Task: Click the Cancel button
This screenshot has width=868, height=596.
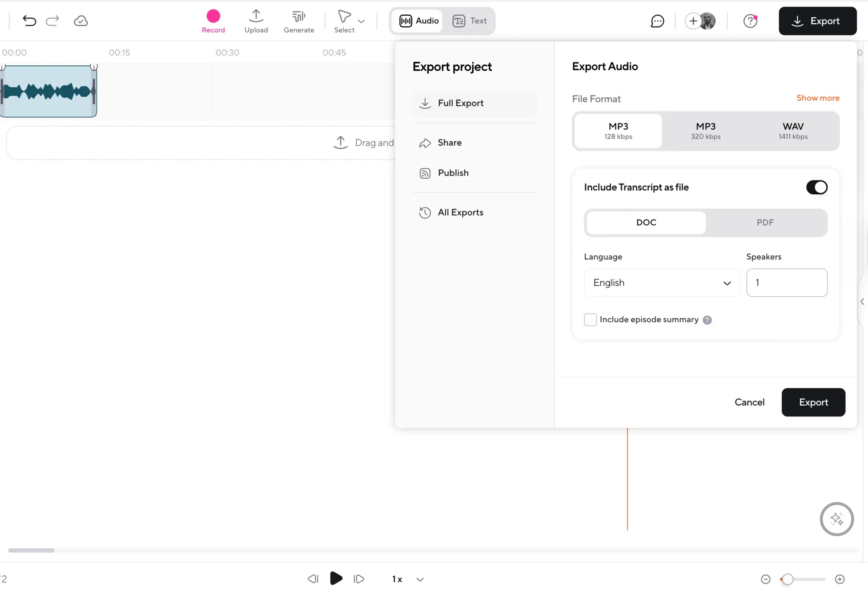Action: (x=749, y=402)
